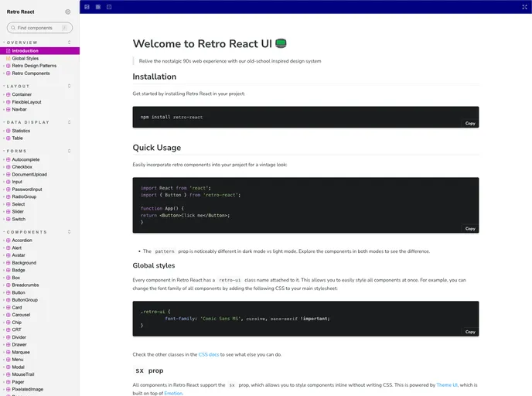Screen dimensions: 532x396
Task: Collapse the COMPONENTS section
Action: pyautogui.click(x=26, y=232)
